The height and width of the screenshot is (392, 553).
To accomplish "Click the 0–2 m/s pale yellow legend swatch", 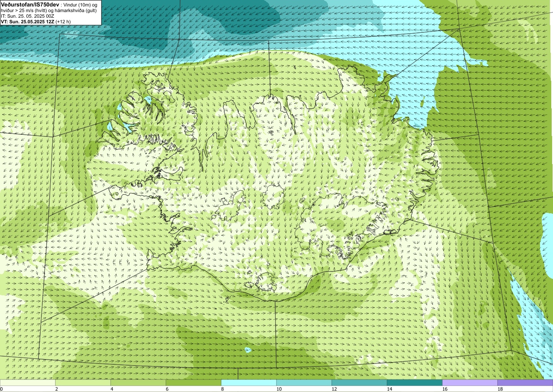I will click(x=28, y=383).
